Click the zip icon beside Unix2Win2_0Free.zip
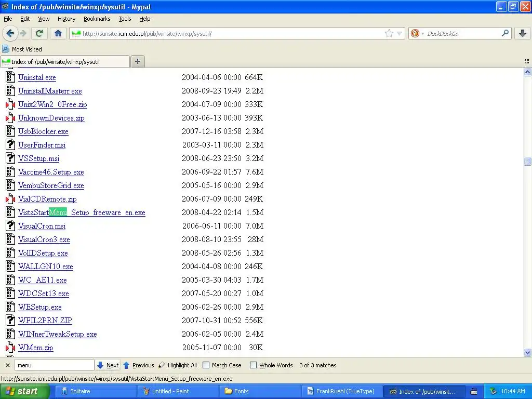532x399 pixels. (10, 104)
